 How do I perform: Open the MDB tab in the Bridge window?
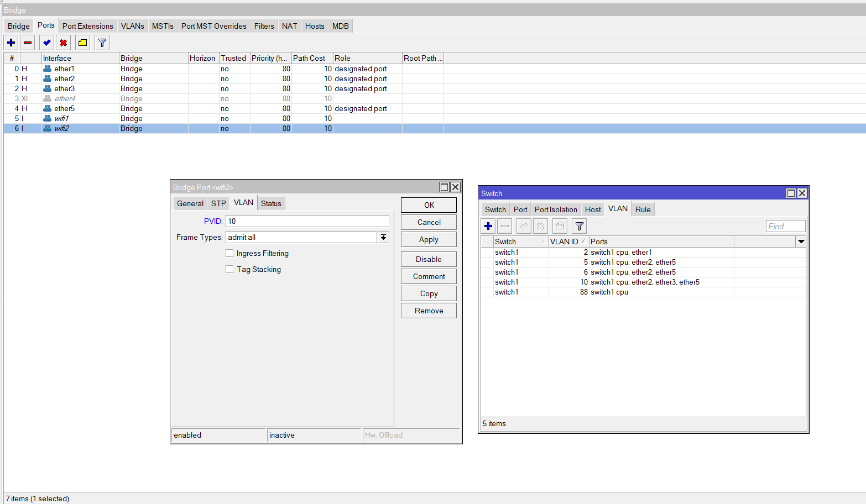(x=340, y=26)
